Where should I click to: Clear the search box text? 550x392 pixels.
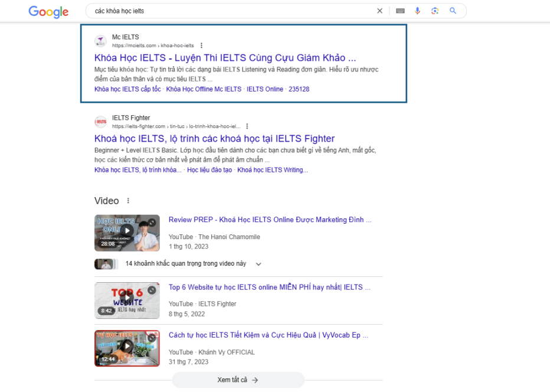(x=379, y=11)
